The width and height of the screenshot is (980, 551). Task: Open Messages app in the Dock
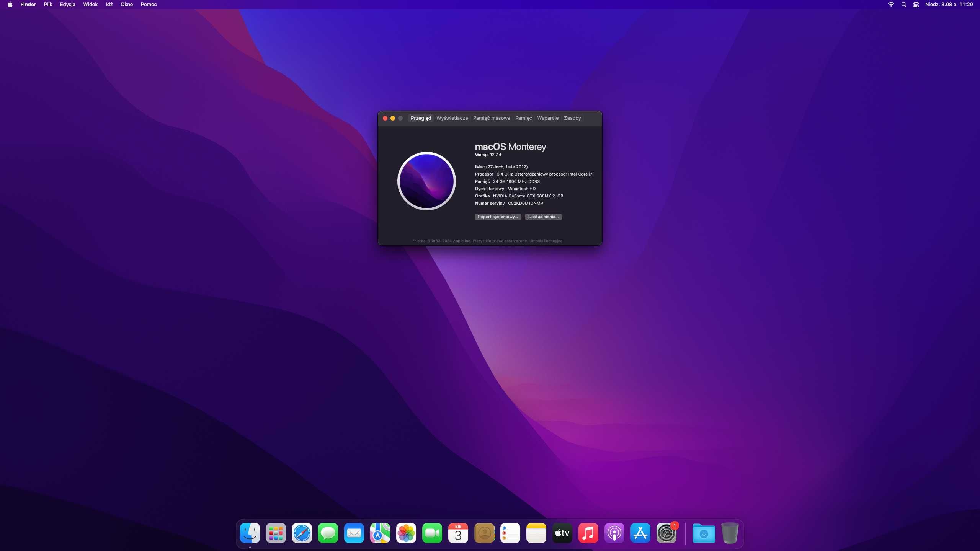328,533
